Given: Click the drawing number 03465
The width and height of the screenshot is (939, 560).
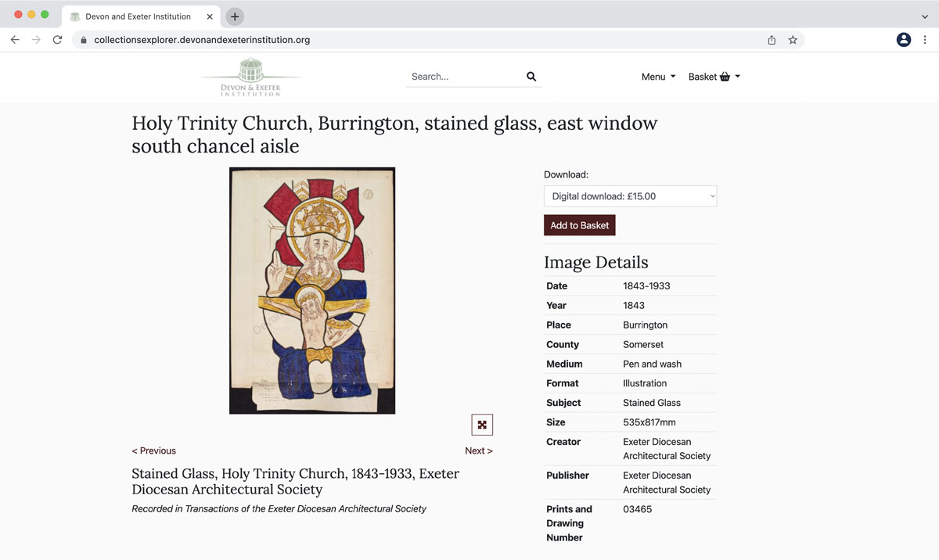Looking at the screenshot, I should (x=638, y=510).
